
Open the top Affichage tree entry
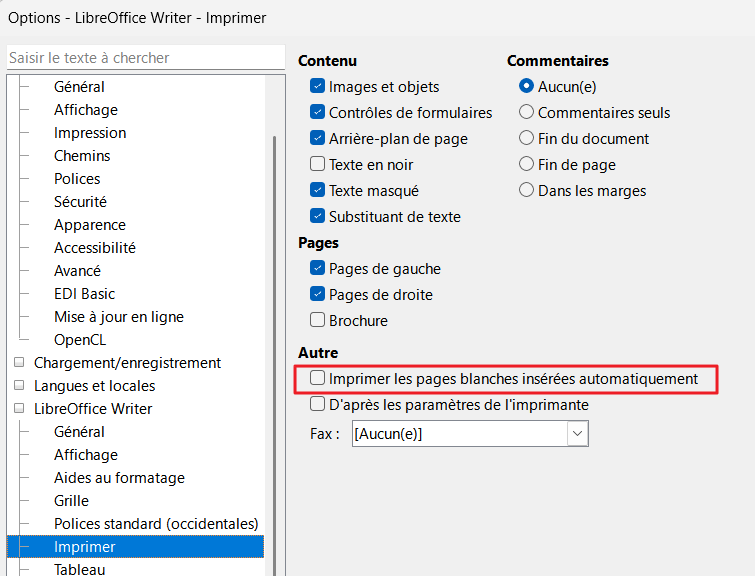86,110
